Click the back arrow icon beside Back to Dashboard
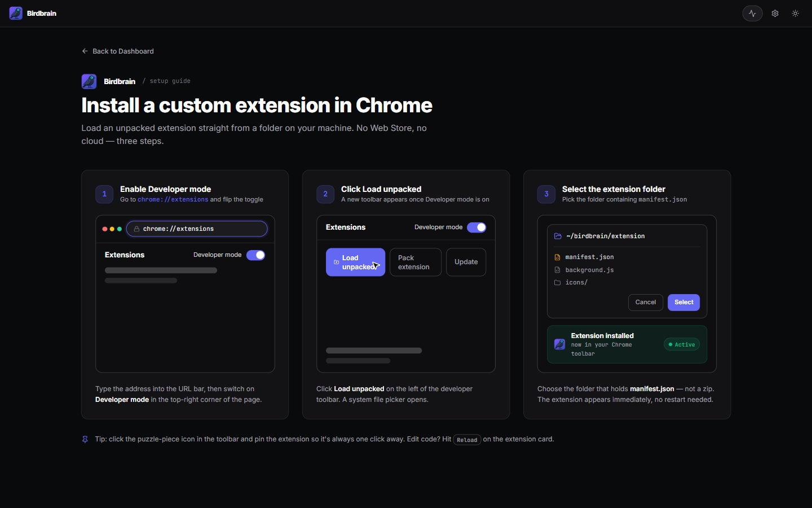Image resolution: width=812 pixels, height=508 pixels. pyautogui.click(x=85, y=51)
